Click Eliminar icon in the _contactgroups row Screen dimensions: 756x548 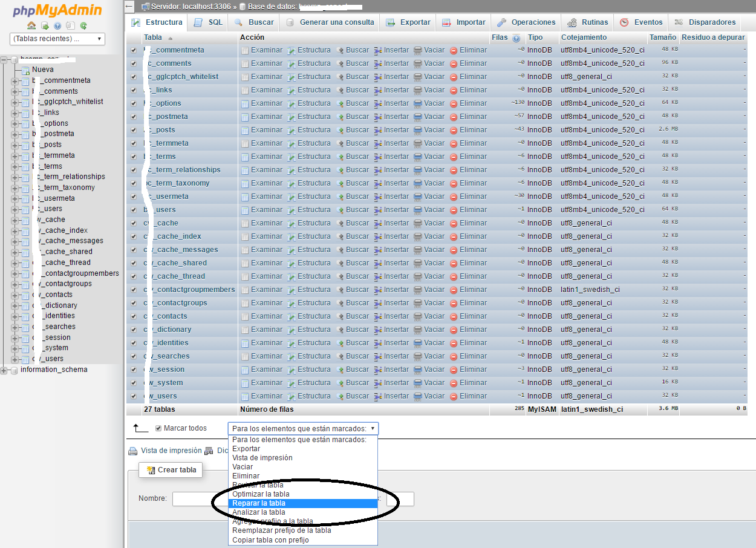click(x=454, y=303)
